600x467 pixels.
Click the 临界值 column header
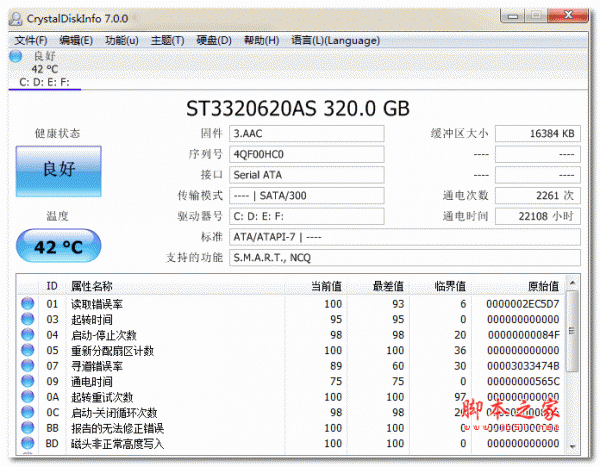pyautogui.click(x=450, y=286)
